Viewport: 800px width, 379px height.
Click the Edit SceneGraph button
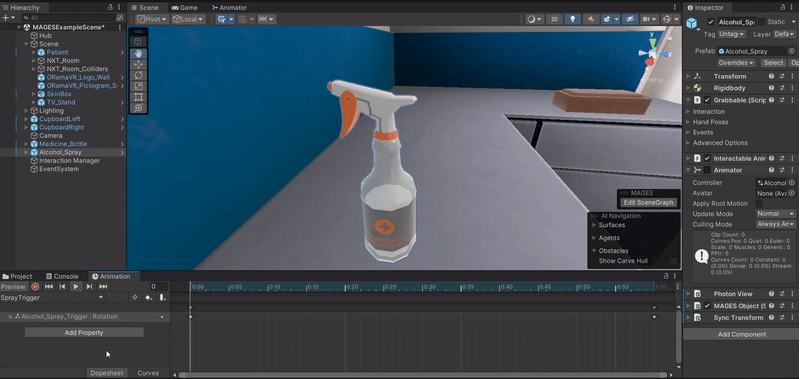[648, 203]
